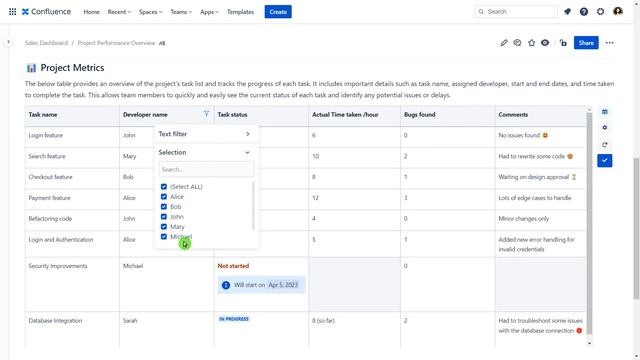Expand the Text filter submenu
Viewport: 640px width, 360px height.
[206, 134]
